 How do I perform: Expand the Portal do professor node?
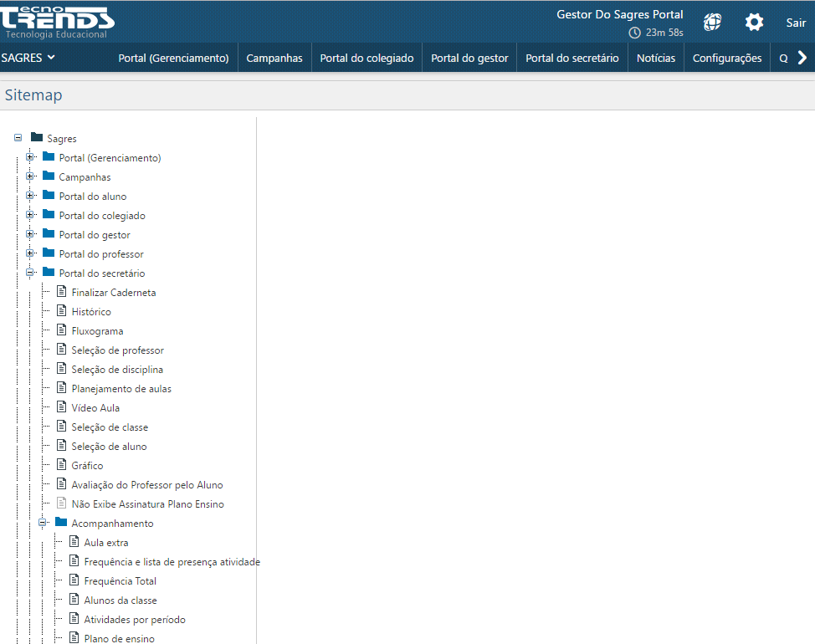pos(30,253)
